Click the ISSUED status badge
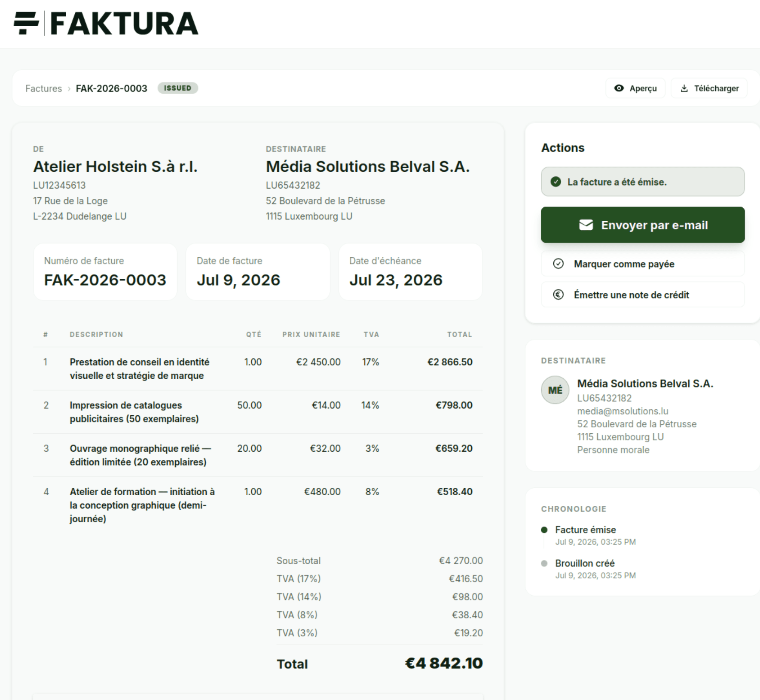Image resolution: width=760 pixels, height=700 pixels. [177, 88]
